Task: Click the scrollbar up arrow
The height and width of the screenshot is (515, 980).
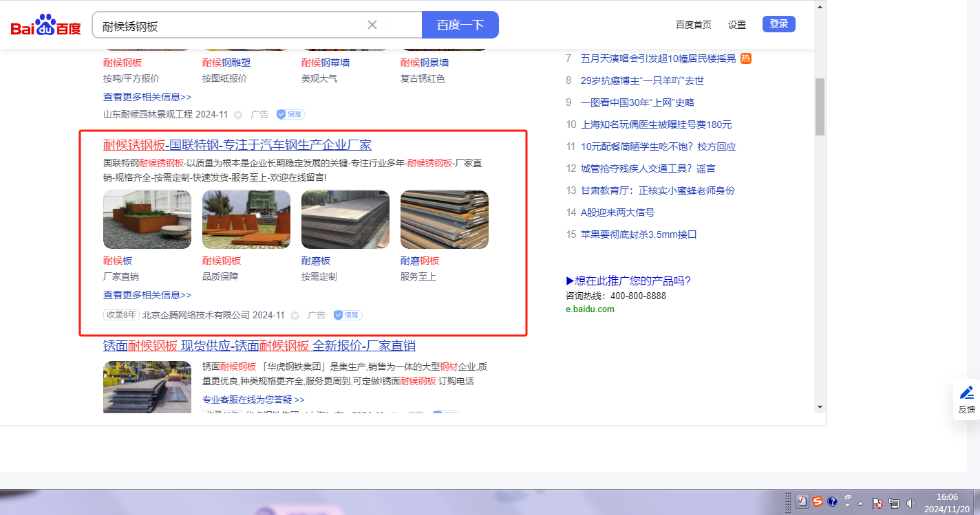Action: pyautogui.click(x=820, y=7)
